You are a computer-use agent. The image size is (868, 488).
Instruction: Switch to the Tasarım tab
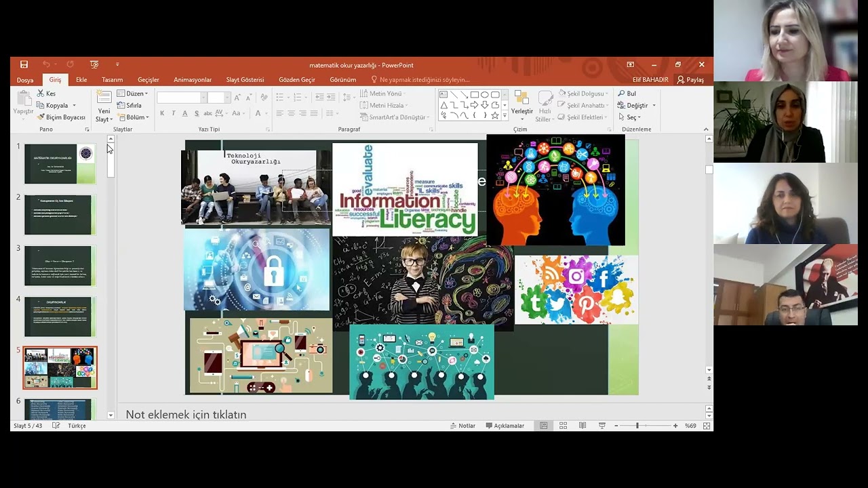[x=112, y=80]
